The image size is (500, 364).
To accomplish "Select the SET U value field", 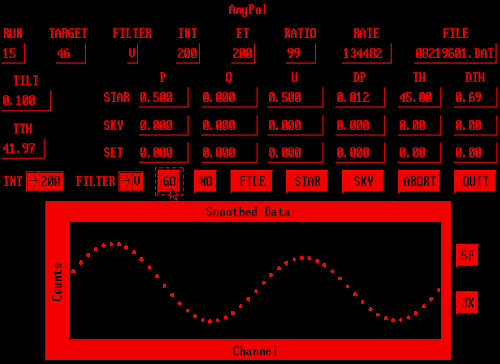I will pos(295,153).
